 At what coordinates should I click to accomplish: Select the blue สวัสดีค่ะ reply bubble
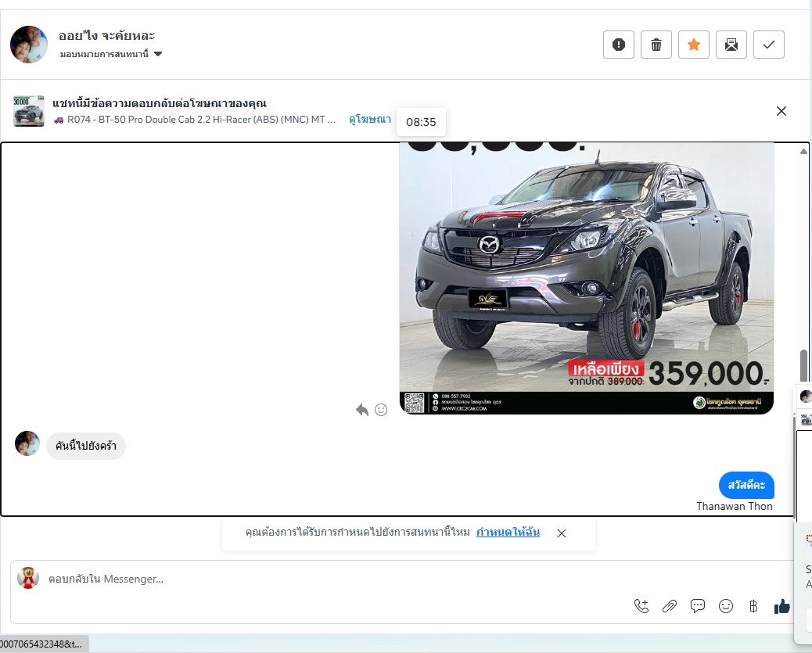tap(746, 485)
